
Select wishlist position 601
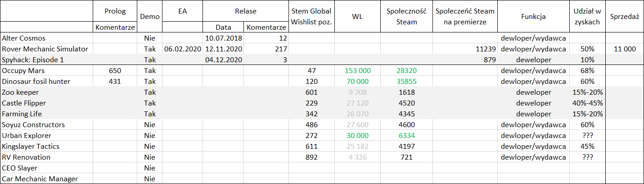311,92
